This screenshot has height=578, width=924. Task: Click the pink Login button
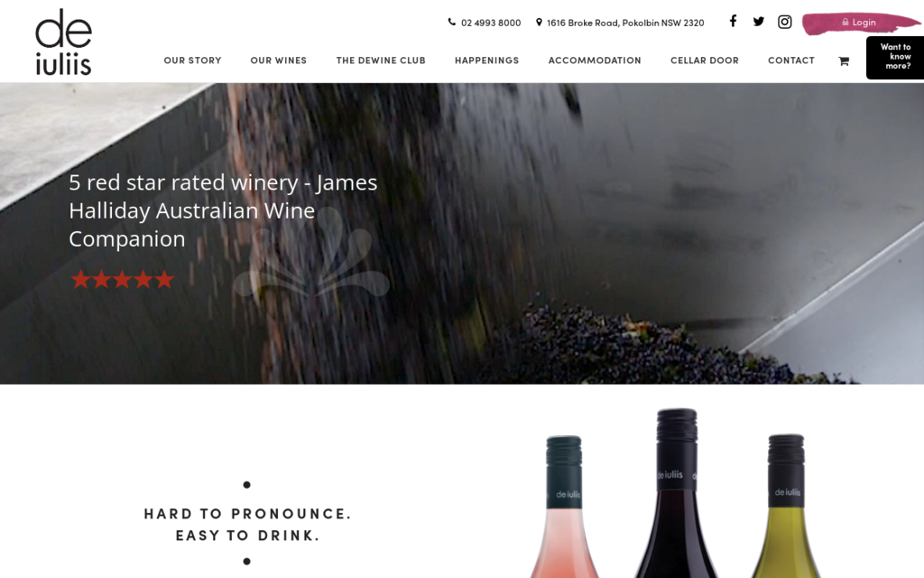859,23
